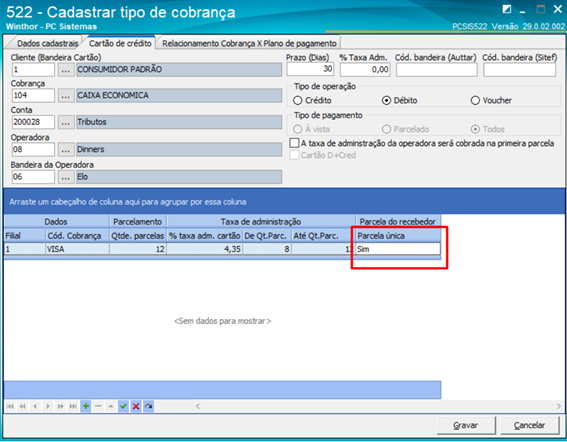Screen dimensions: 567x442
Task: Close the Cadastrar tipo de cobrança window
Action: (x=558, y=9)
